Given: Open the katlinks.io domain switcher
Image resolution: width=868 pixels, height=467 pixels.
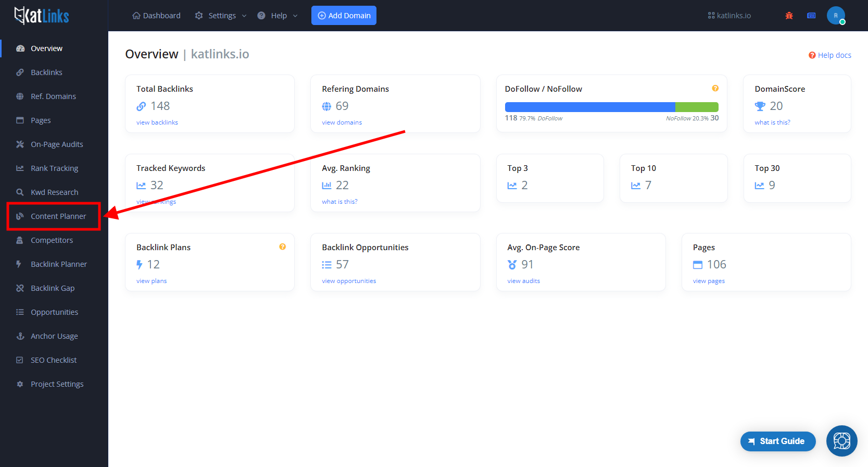Looking at the screenshot, I should pyautogui.click(x=729, y=16).
